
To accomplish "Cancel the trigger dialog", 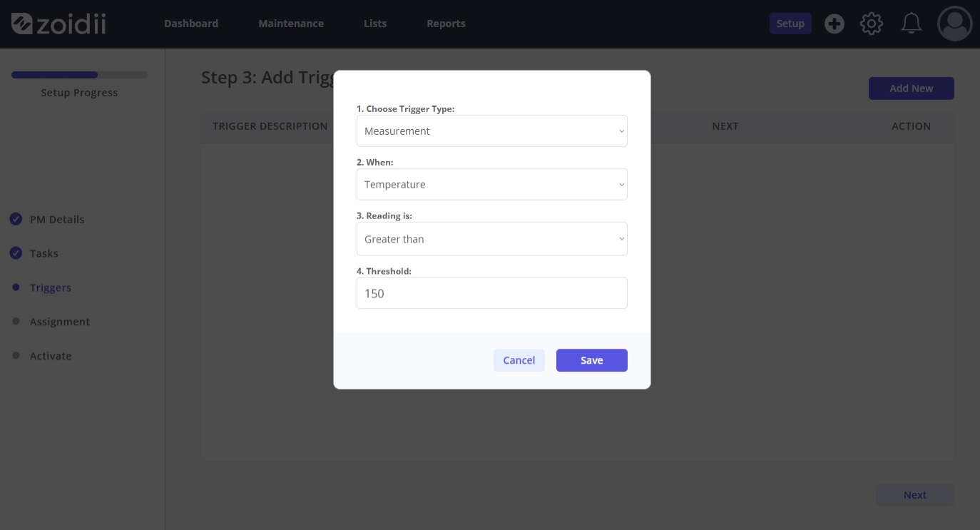I will (x=519, y=360).
